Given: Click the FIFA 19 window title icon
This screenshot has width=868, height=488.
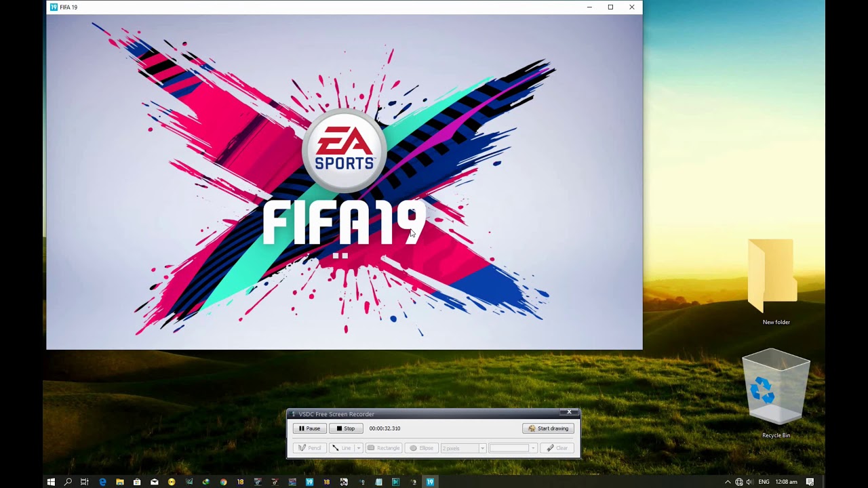Looking at the screenshot, I should (54, 7).
